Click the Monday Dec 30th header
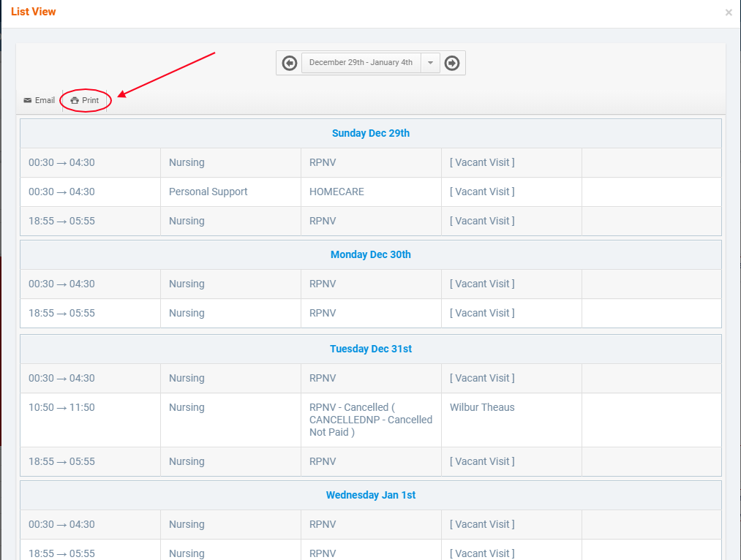The height and width of the screenshot is (560, 741). (x=370, y=254)
